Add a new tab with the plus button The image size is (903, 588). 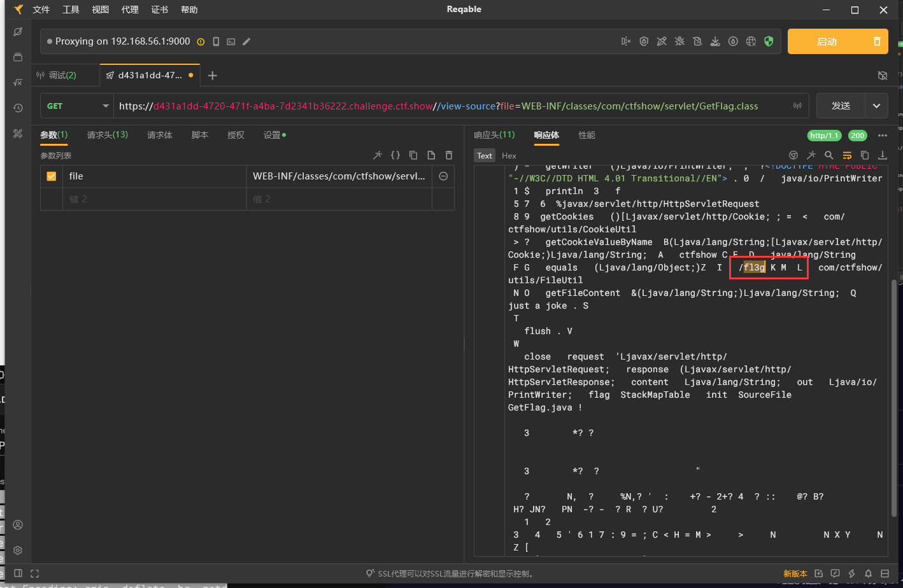click(x=213, y=75)
